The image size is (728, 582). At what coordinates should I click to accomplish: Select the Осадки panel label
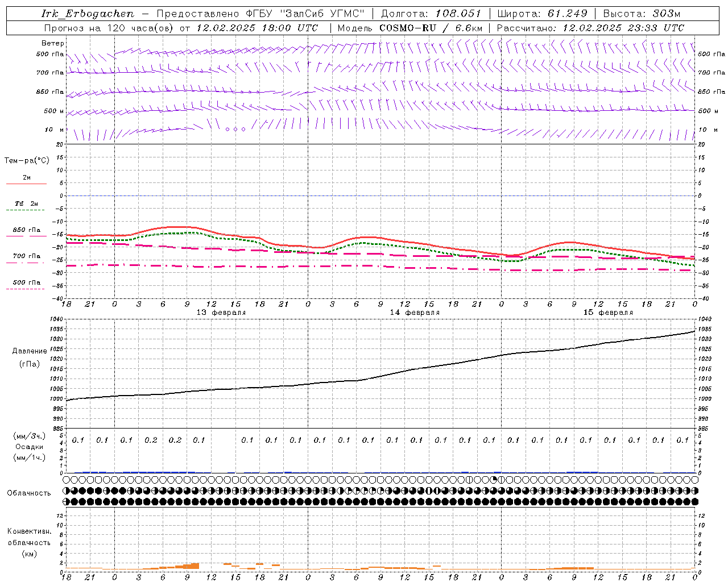pyautogui.click(x=30, y=447)
